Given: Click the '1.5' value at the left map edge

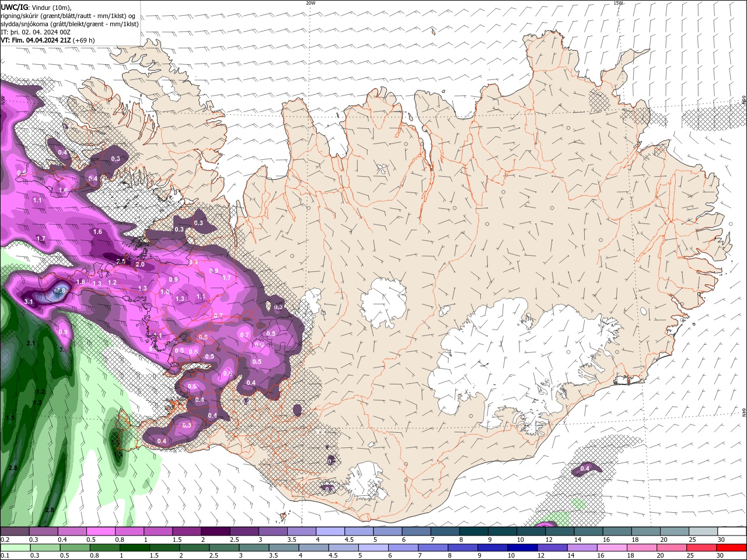Looking at the screenshot, I should (x=11, y=418).
